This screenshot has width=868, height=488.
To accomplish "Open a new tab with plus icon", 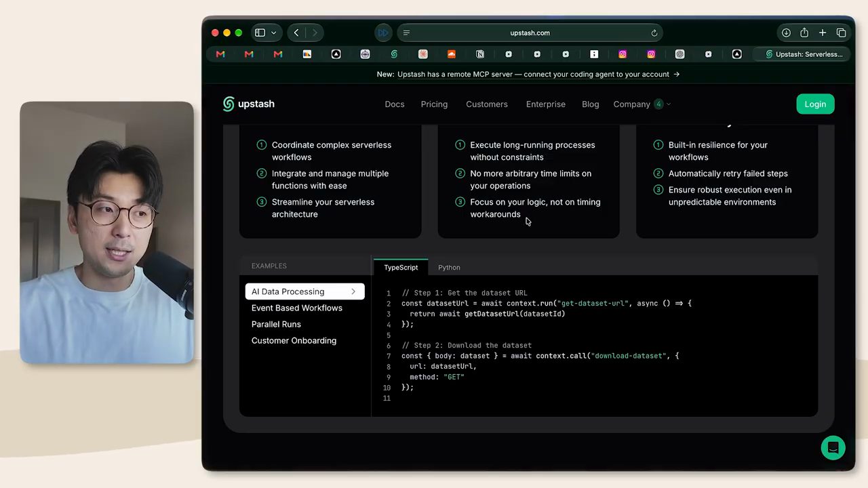I will [823, 33].
